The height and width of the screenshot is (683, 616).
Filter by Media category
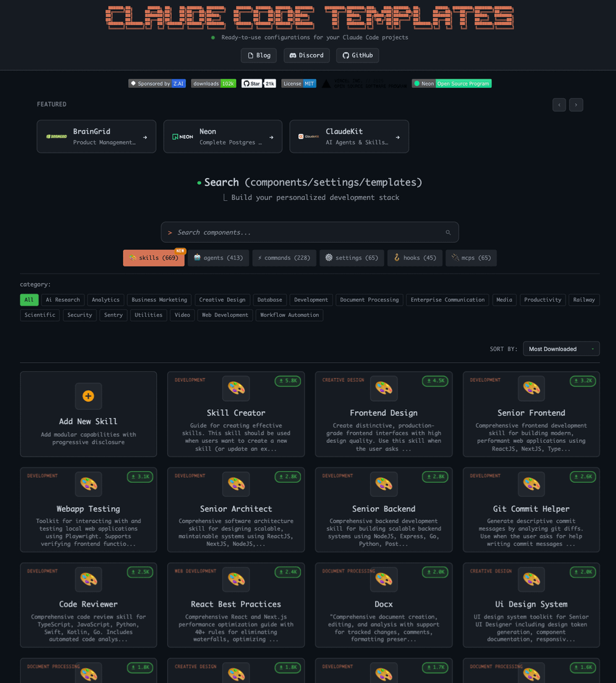pos(504,299)
